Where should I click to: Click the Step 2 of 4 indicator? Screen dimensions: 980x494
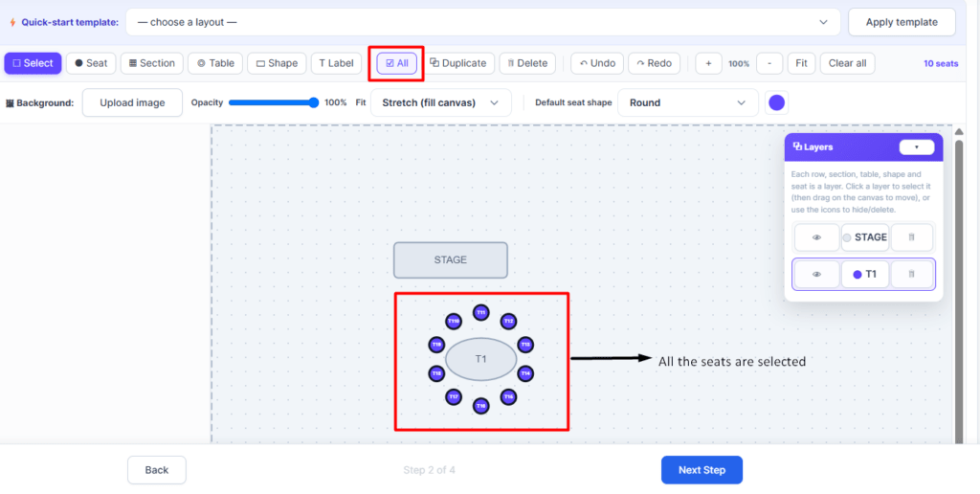[x=429, y=470]
